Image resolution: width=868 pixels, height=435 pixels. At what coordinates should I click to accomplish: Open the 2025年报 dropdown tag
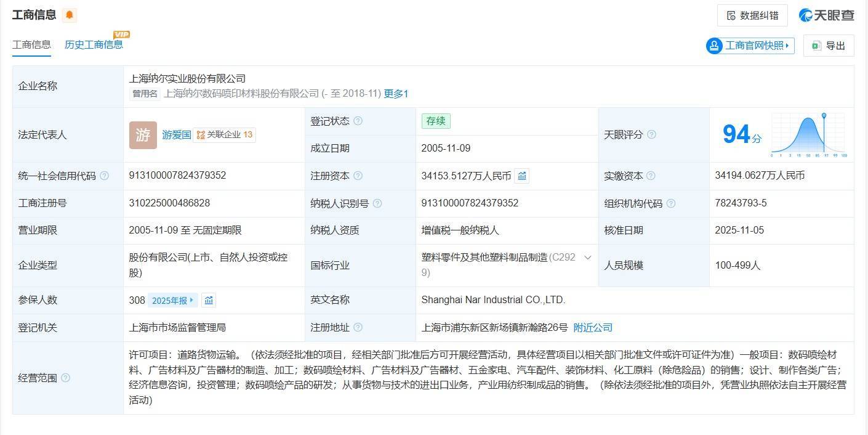173,300
